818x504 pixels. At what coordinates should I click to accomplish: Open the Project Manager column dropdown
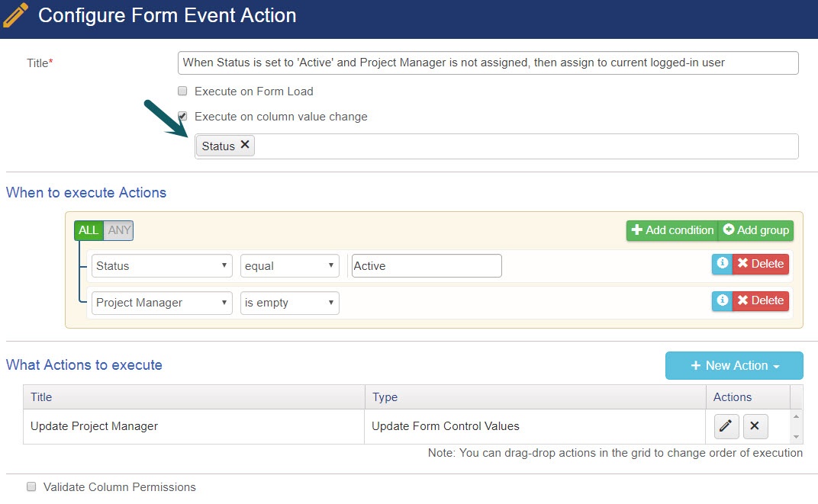162,303
